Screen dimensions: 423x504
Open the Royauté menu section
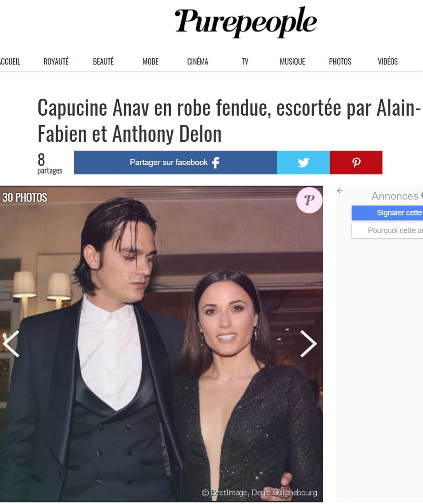click(x=56, y=61)
